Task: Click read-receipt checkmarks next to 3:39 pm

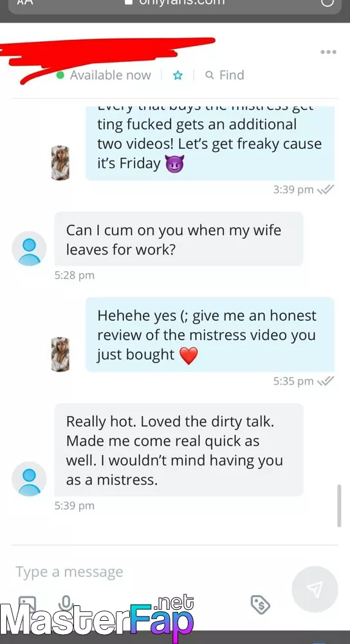Action: coord(326,189)
